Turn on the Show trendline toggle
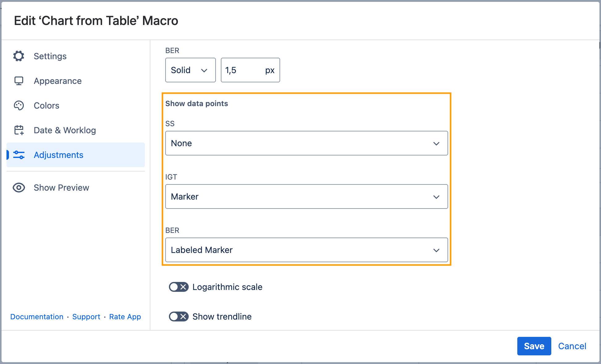Screen dimensions: 601x364 point(179,316)
